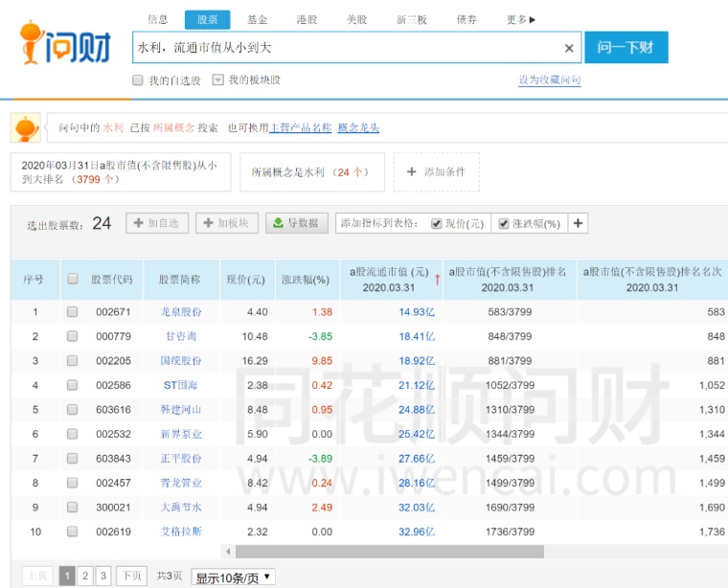728x588 pixels.
Task: Click the 加板块 button
Action: pyautogui.click(x=227, y=223)
